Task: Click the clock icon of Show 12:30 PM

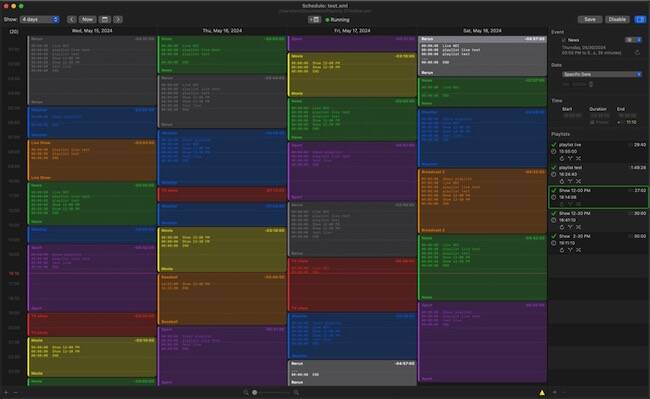Action: click(554, 220)
